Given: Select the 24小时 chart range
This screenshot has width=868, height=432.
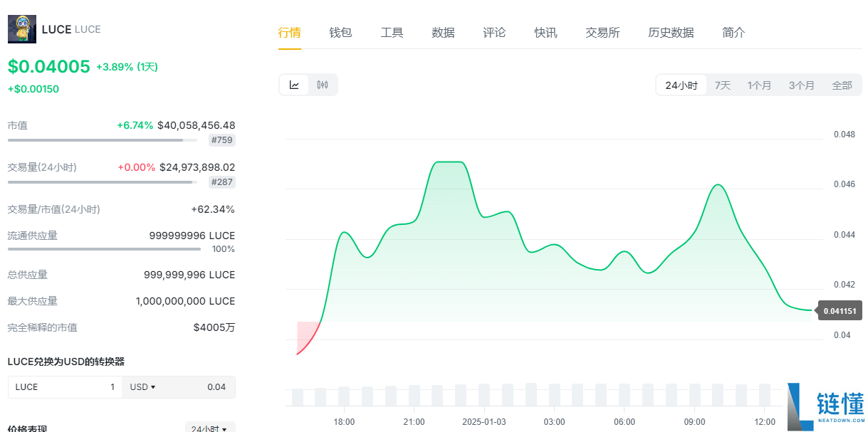Looking at the screenshot, I should [681, 85].
